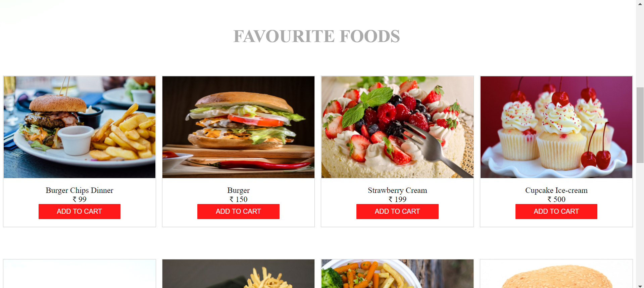Click the Burger product name text
This screenshot has width=644, height=288.
(x=238, y=190)
